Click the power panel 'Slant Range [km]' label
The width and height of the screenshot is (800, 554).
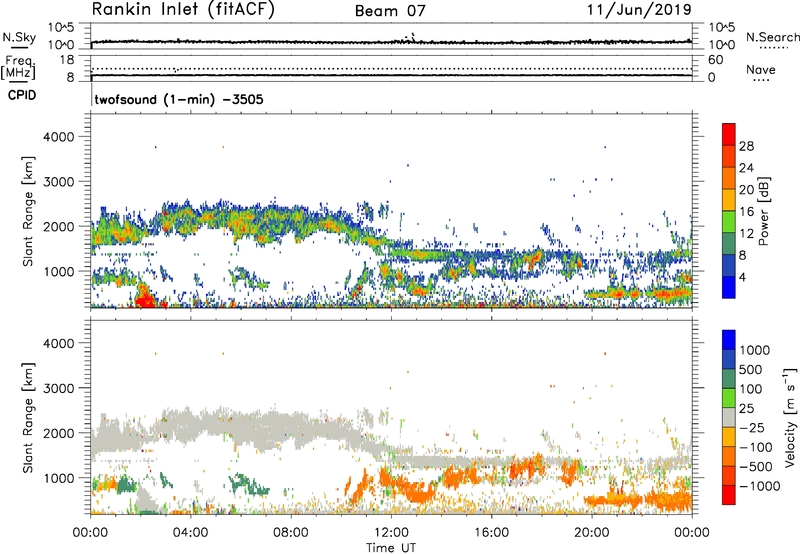28,211
